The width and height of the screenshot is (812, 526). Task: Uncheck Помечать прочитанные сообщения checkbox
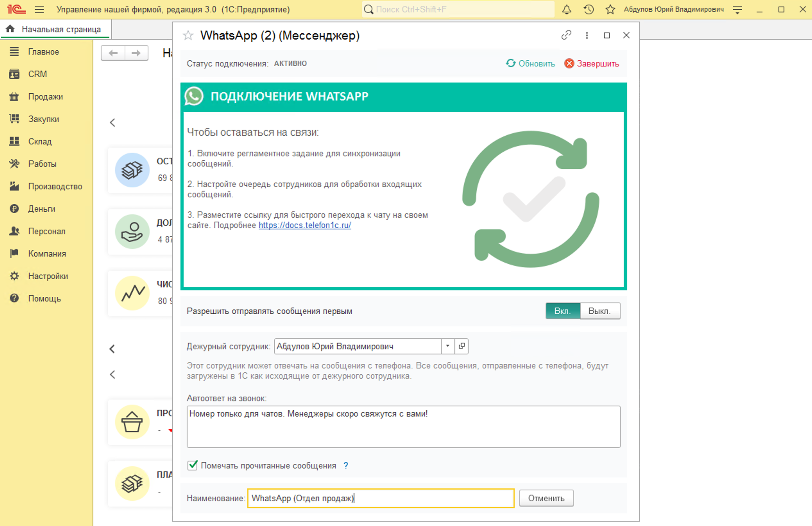[193, 465]
